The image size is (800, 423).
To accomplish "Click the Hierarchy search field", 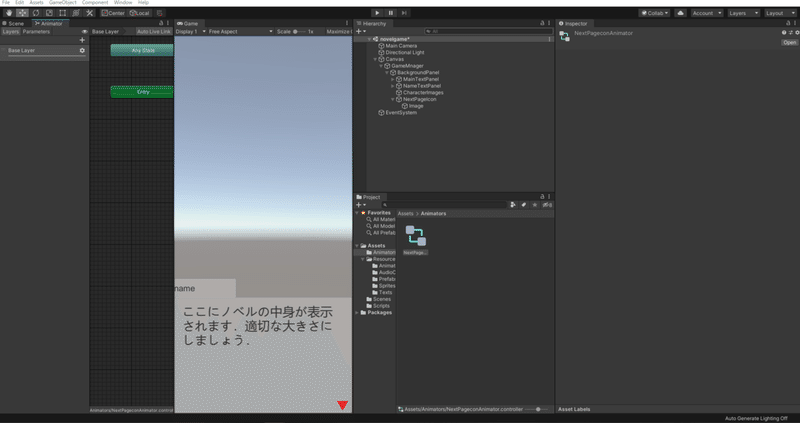I will click(489, 32).
